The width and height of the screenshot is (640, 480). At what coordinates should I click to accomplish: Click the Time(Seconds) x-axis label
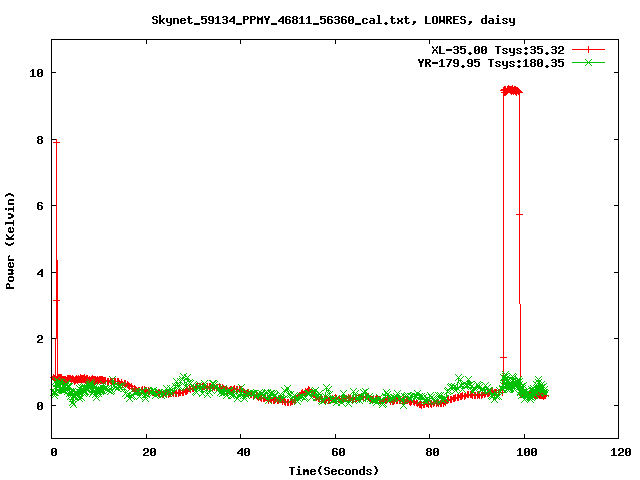pyautogui.click(x=333, y=471)
